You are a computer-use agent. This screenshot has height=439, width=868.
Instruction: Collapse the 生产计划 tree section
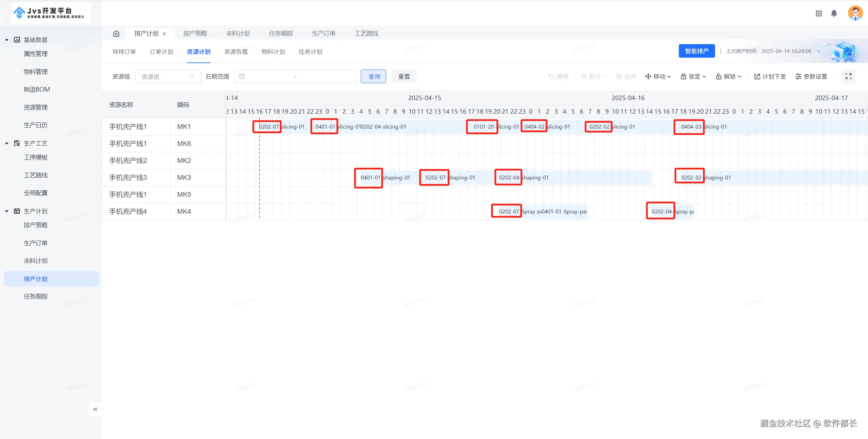7,211
